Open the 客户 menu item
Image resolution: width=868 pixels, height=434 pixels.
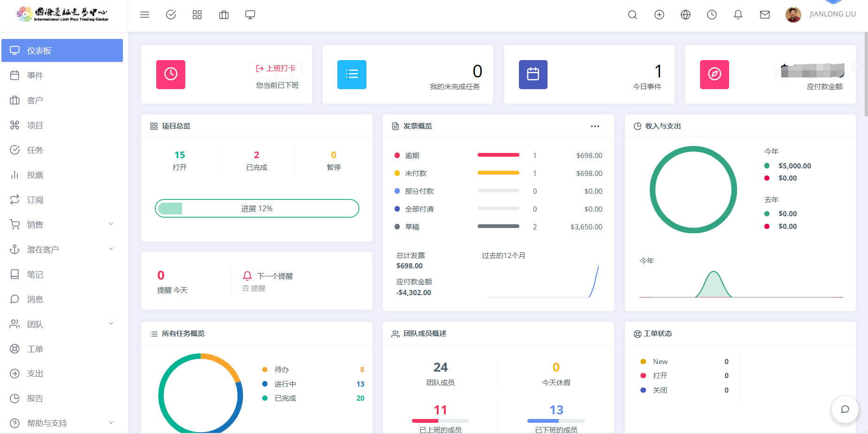35,100
